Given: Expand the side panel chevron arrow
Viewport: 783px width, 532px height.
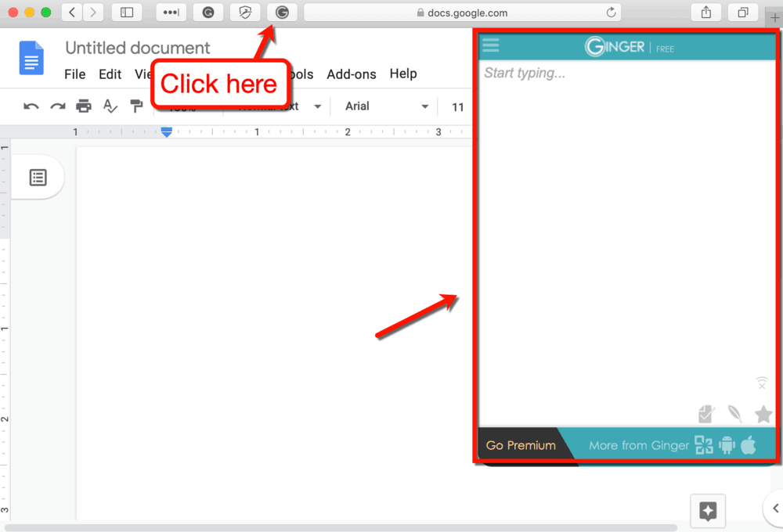Looking at the screenshot, I should (x=775, y=509).
